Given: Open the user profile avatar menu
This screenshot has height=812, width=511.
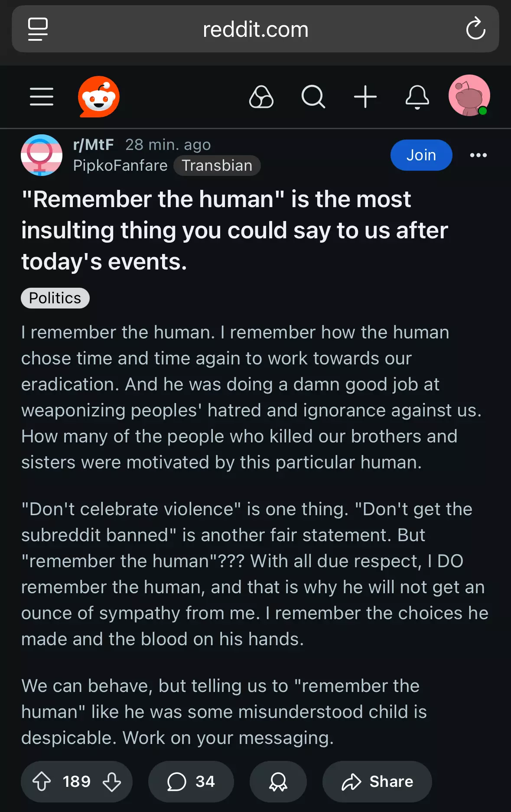Looking at the screenshot, I should (469, 96).
